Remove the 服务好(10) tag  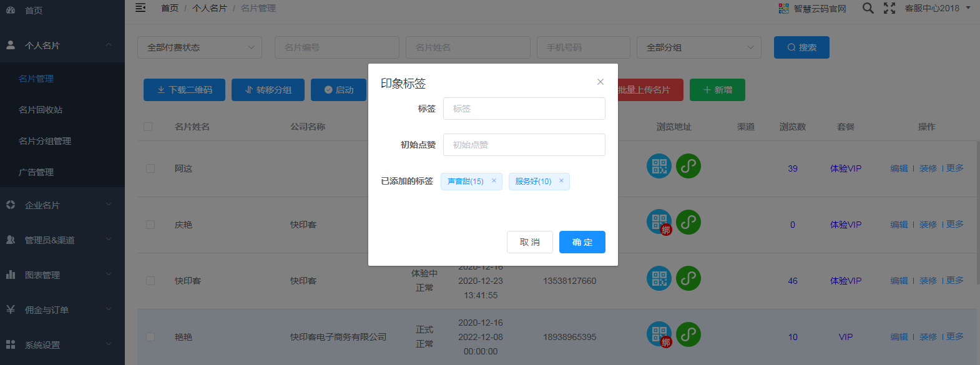tap(561, 181)
